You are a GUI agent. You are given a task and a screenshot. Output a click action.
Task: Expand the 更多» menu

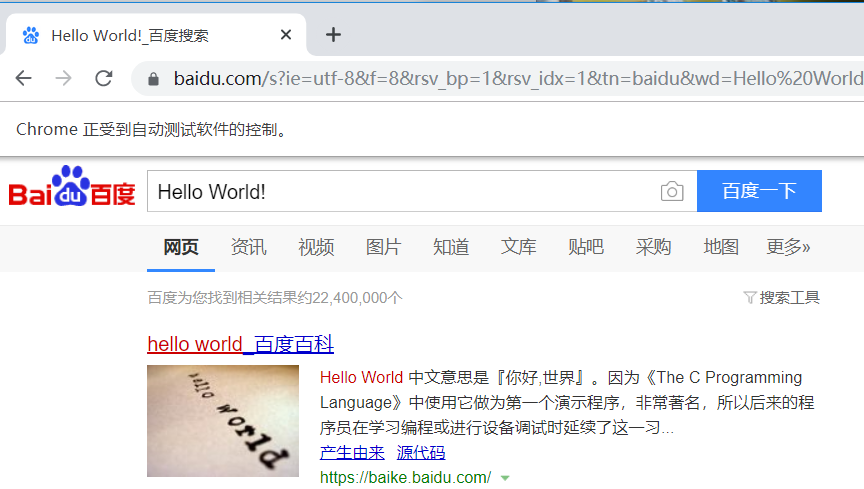coord(789,247)
